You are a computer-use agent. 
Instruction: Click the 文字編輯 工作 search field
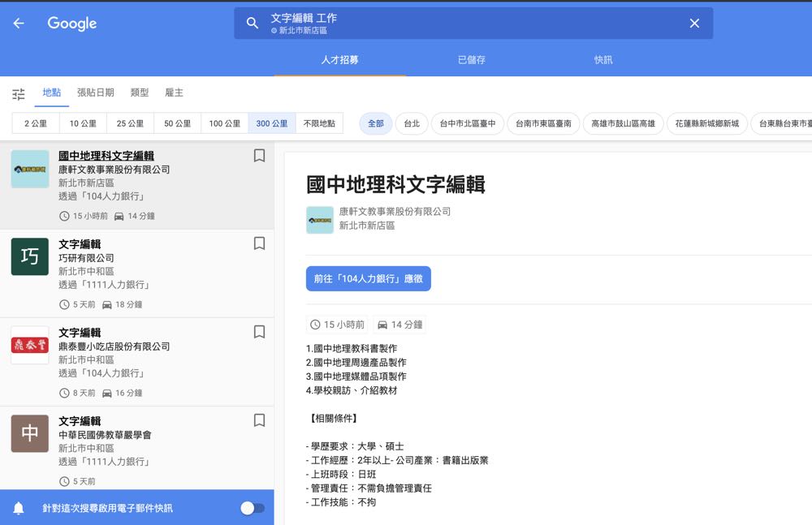tap(471, 24)
